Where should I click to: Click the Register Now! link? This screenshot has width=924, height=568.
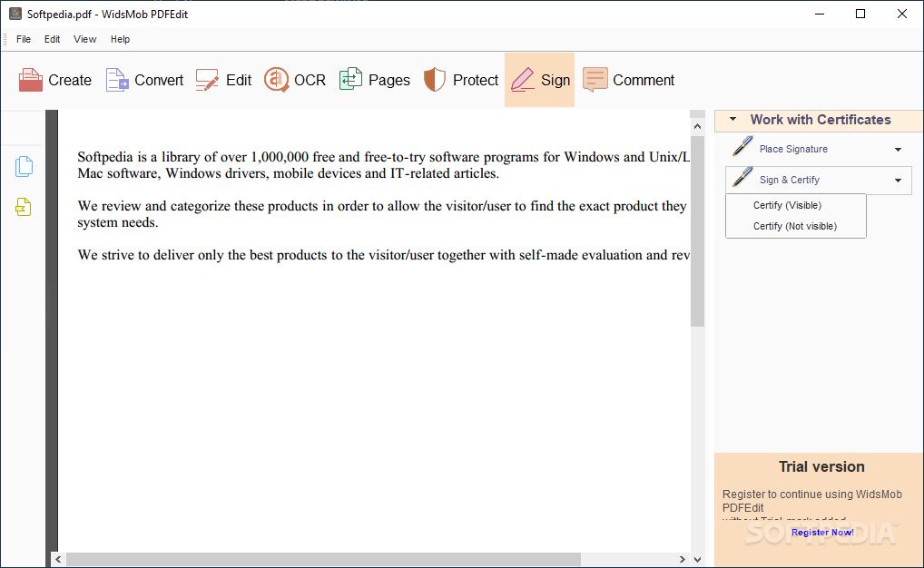click(822, 532)
